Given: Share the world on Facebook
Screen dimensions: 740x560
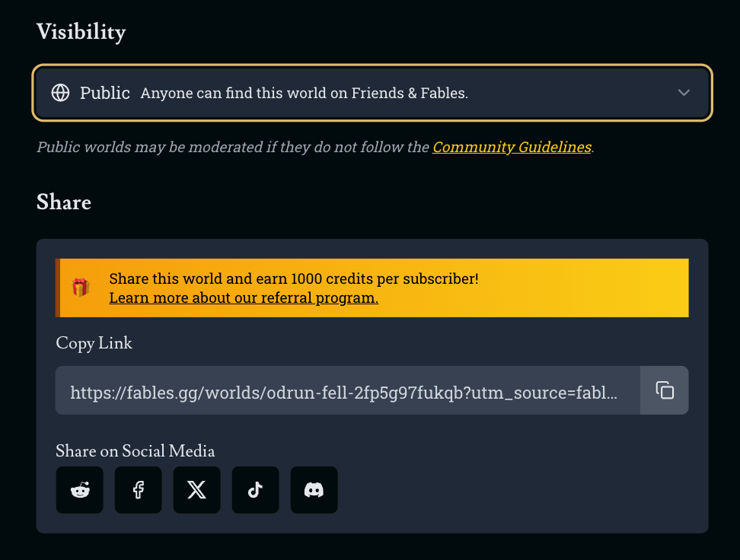Looking at the screenshot, I should [x=138, y=490].
